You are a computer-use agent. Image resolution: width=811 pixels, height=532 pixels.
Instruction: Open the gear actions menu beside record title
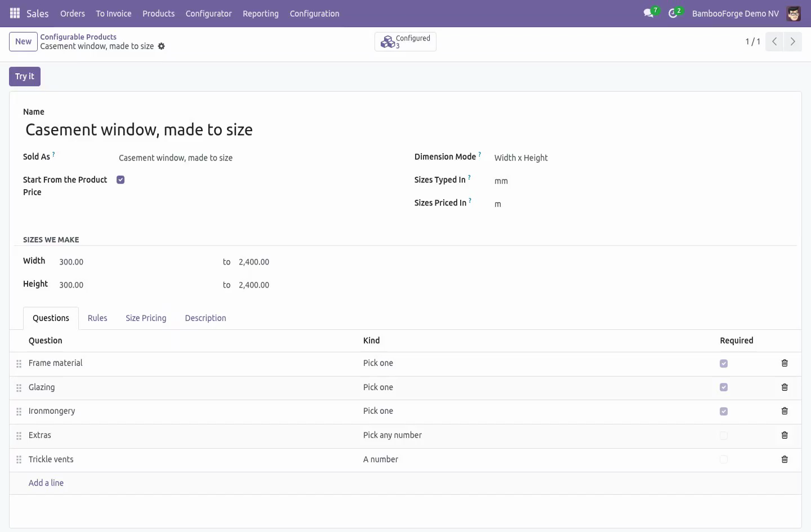click(162, 46)
